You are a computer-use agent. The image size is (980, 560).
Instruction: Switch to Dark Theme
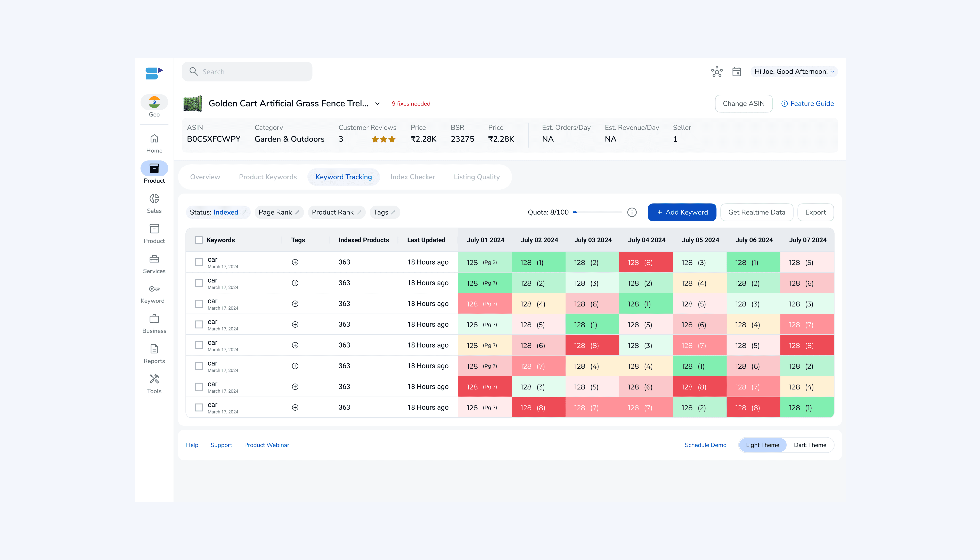(810, 445)
